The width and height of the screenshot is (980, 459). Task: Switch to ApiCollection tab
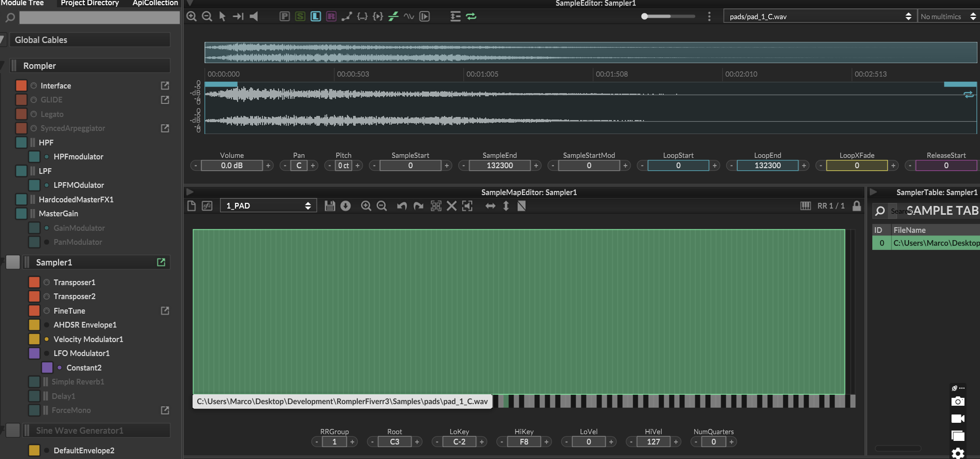coord(155,3)
